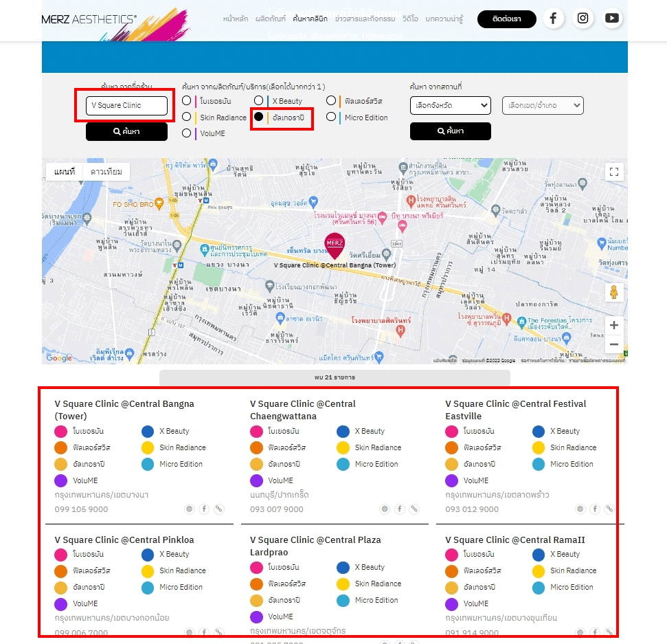
Task: Open the ผลิตภัณฑ์ menu item
Action: 270,19
